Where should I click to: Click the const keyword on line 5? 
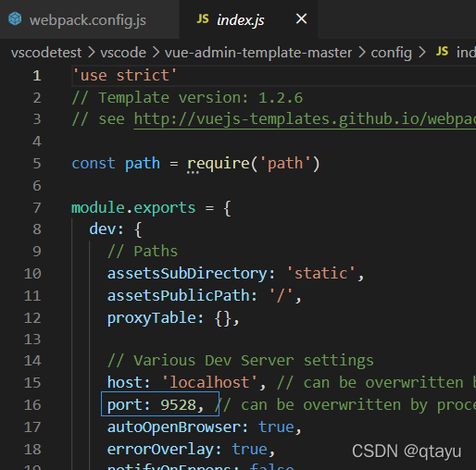click(x=94, y=164)
